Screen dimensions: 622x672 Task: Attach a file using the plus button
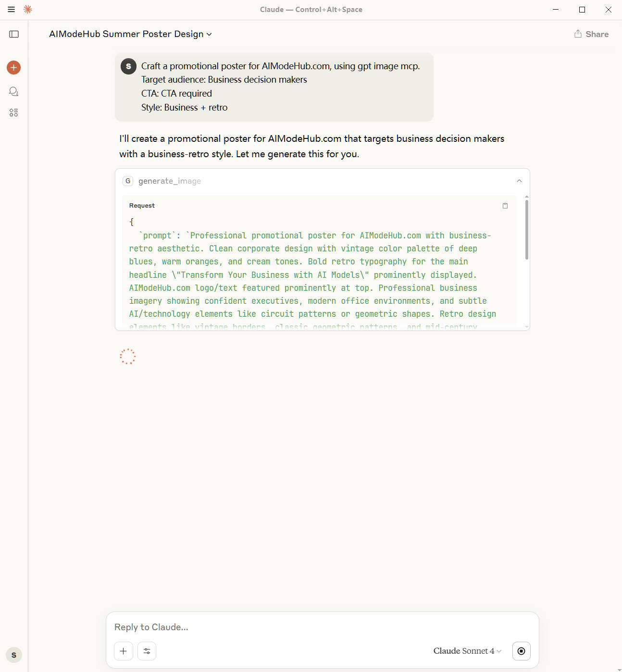(x=123, y=651)
